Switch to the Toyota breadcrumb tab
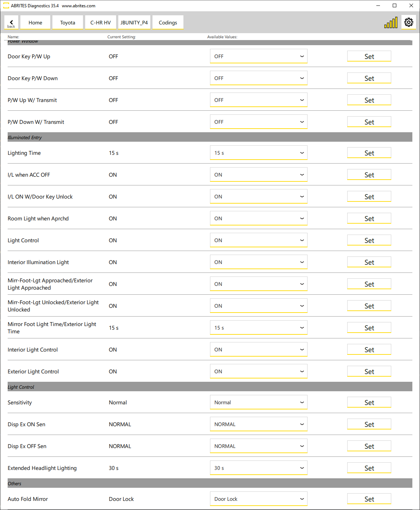This screenshot has width=420, height=510. pos(68,23)
